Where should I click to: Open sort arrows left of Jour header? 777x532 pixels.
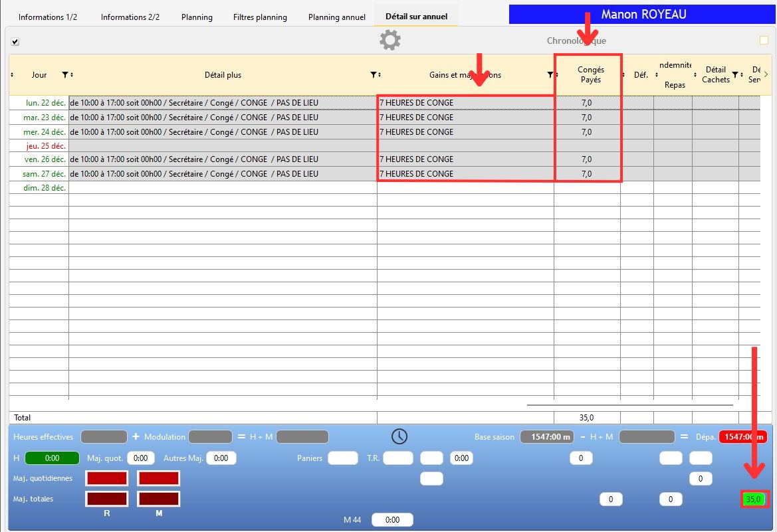coord(13,75)
